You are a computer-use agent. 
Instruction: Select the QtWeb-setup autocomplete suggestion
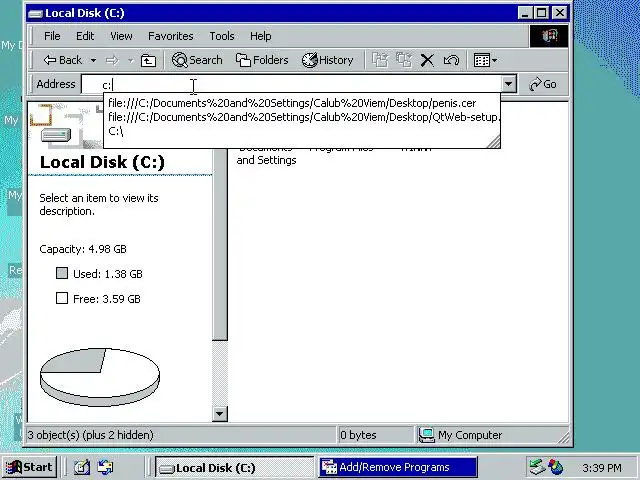pyautogui.click(x=302, y=117)
